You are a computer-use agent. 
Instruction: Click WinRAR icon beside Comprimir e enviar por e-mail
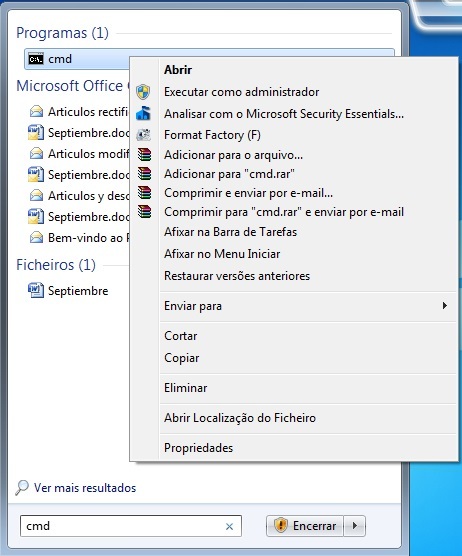(x=144, y=193)
